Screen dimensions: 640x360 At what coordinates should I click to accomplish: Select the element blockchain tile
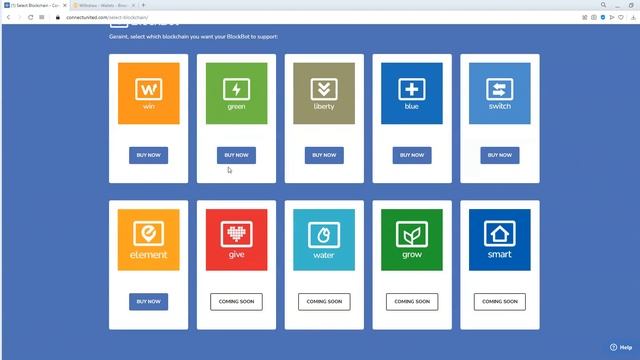pos(149,240)
